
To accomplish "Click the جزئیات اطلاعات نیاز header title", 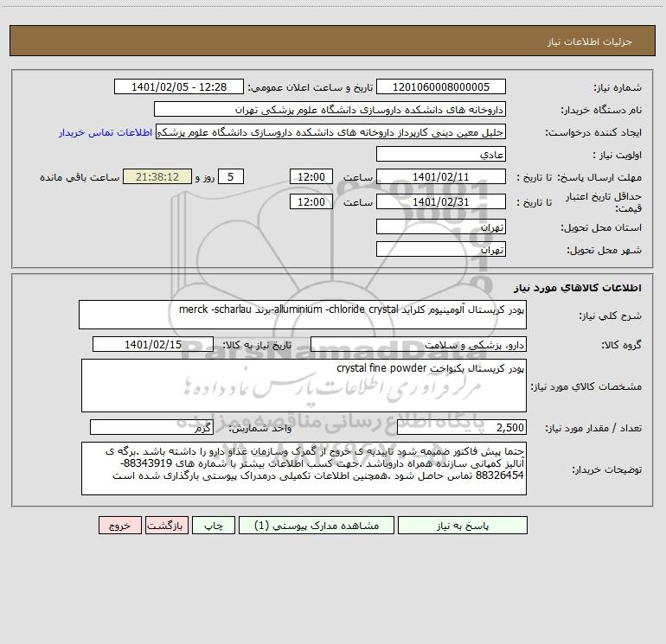I will pos(590,41).
